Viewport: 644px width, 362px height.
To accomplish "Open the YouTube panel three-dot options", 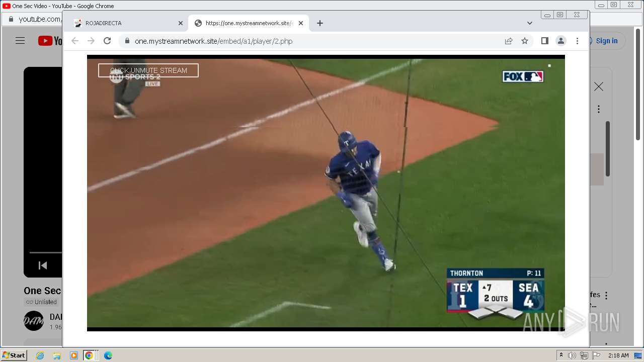I will [599, 109].
